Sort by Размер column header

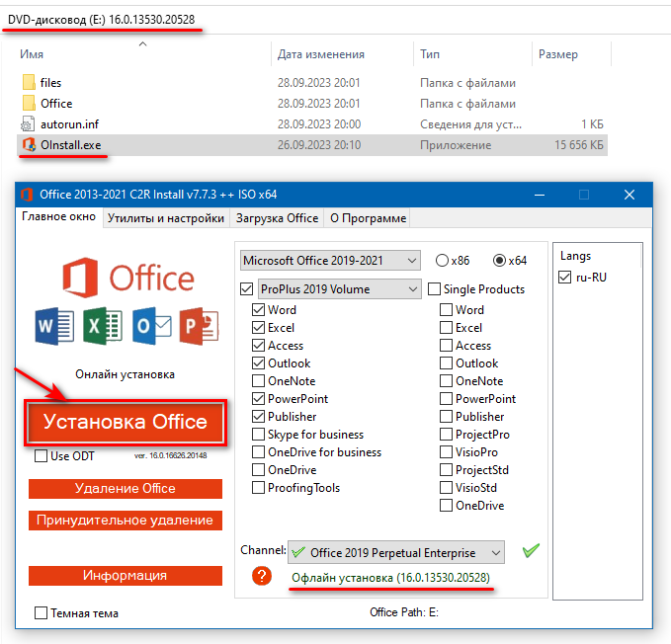558,54
